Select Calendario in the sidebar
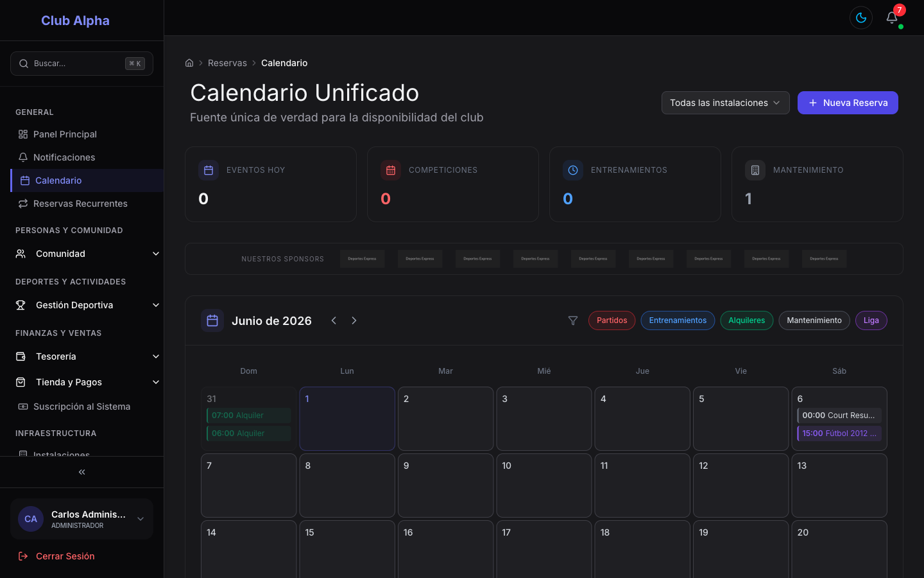Screen dimensions: 924x578 click(87, 180)
